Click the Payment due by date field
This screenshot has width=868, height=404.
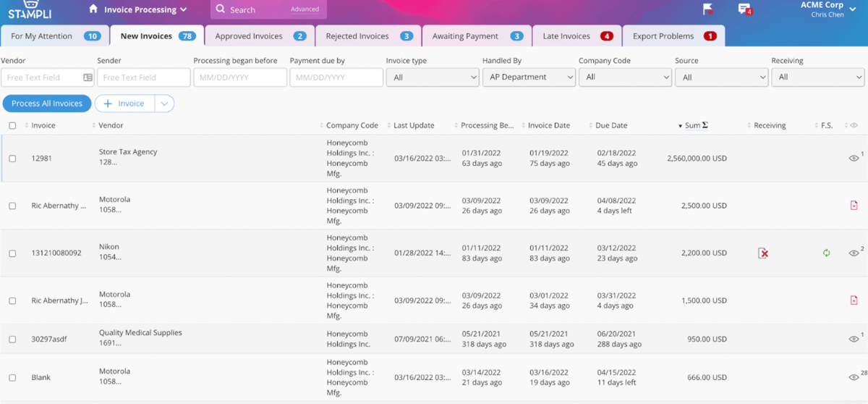click(x=336, y=77)
